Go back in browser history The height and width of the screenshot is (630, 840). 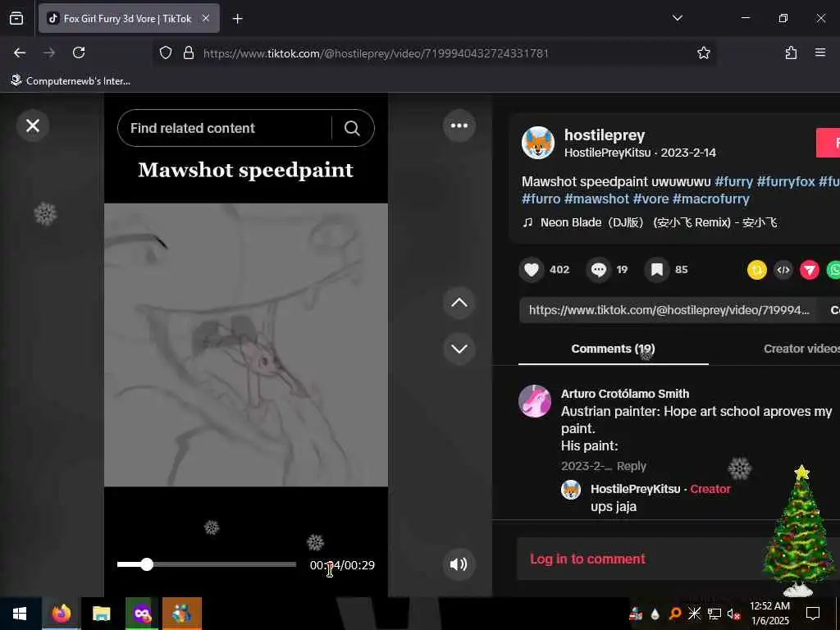pos(20,52)
